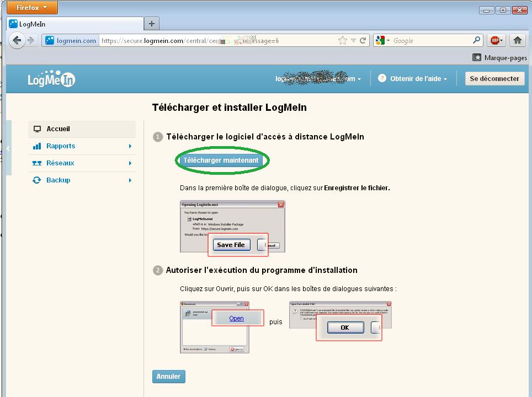The height and width of the screenshot is (397, 532).
Task: Click the heading 'Télécharger et installer LogMeIn'
Action: point(230,108)
